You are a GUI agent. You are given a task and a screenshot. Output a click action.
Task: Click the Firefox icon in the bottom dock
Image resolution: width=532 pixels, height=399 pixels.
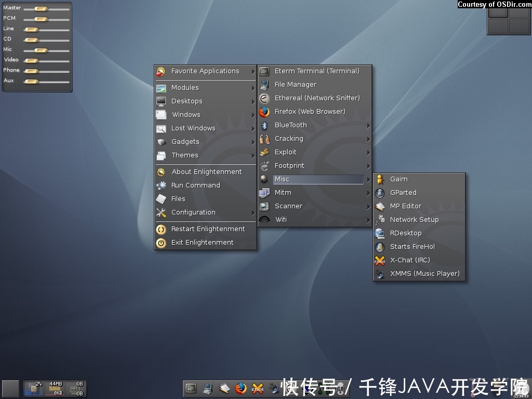click(x=241, y=388)
